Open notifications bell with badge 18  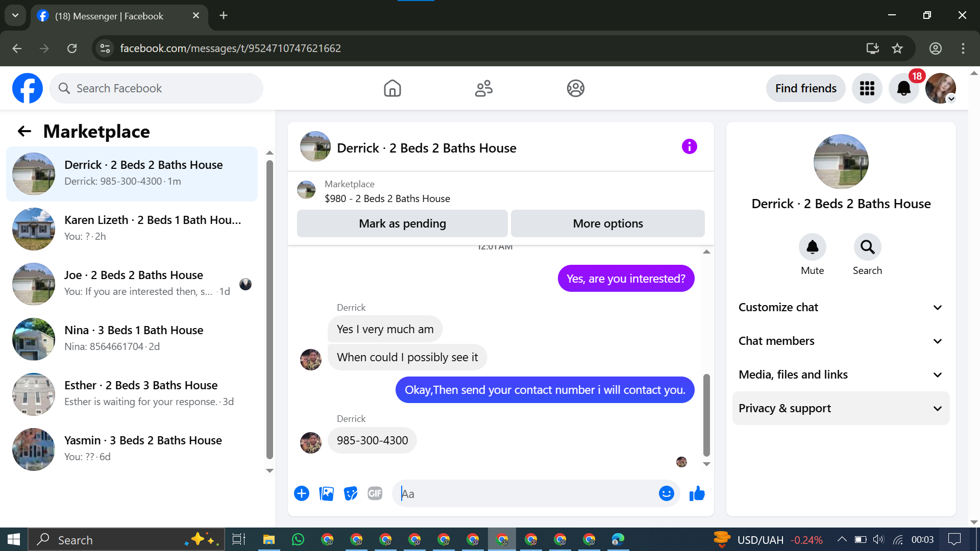(x=904, y=88)
